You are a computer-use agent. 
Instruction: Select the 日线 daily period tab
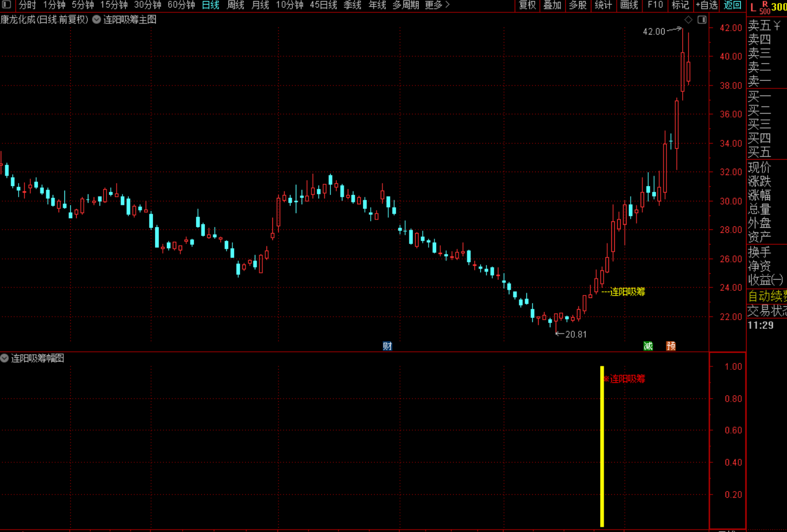click(210, 5)
